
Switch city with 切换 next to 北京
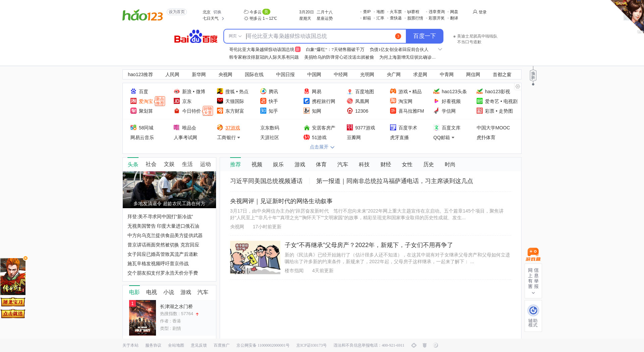217,12
